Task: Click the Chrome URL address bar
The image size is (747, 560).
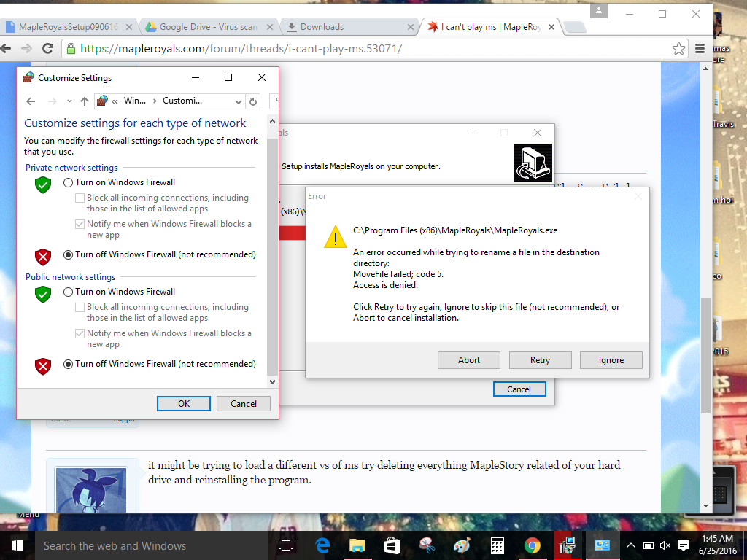Action: click(x=374, y=49)
